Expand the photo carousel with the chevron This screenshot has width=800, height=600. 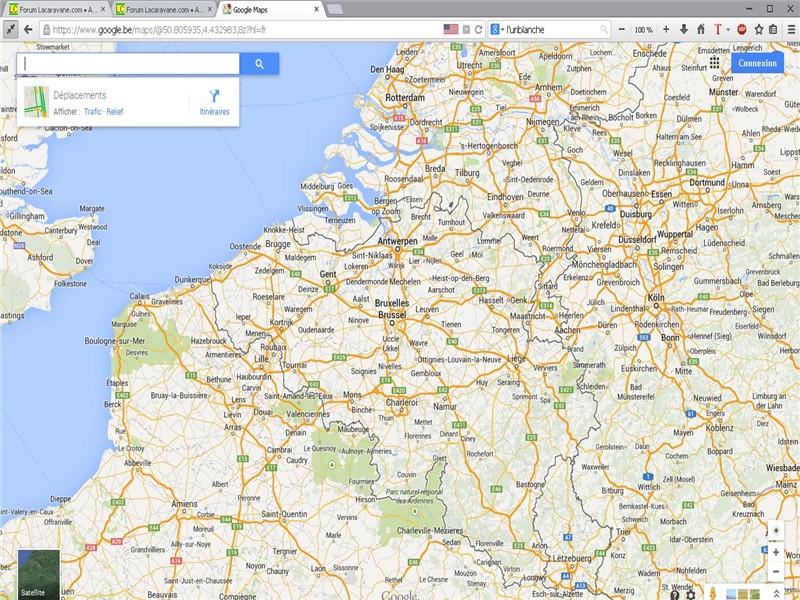pos(776,592)
